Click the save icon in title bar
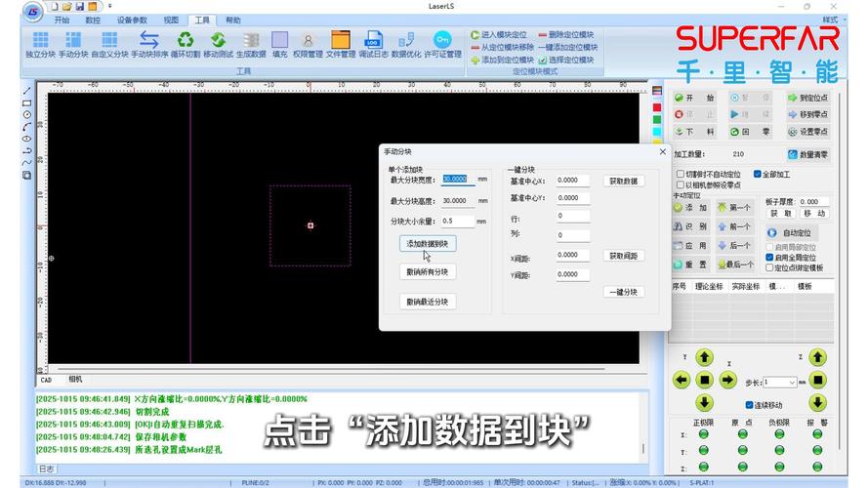868x488 pixels. (80, 7)
